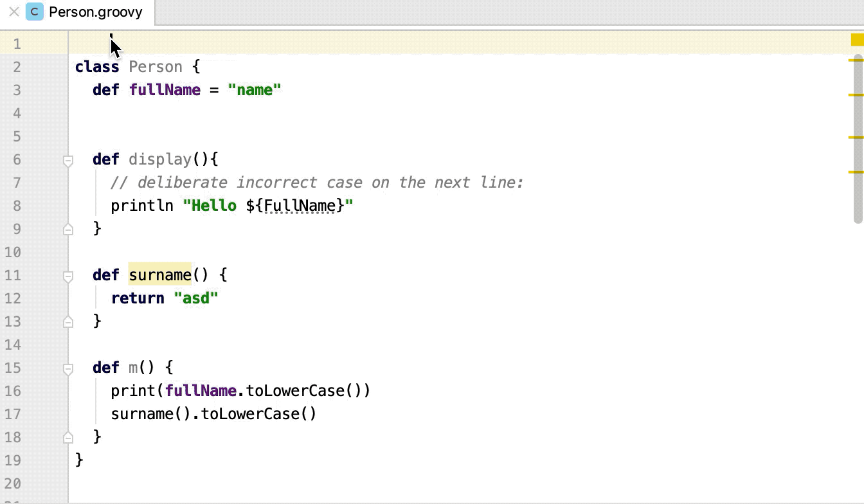Viewport: 864px width, 504px height.
Task: Close the Person.groovy tab
Action: [x=14, y=11]
